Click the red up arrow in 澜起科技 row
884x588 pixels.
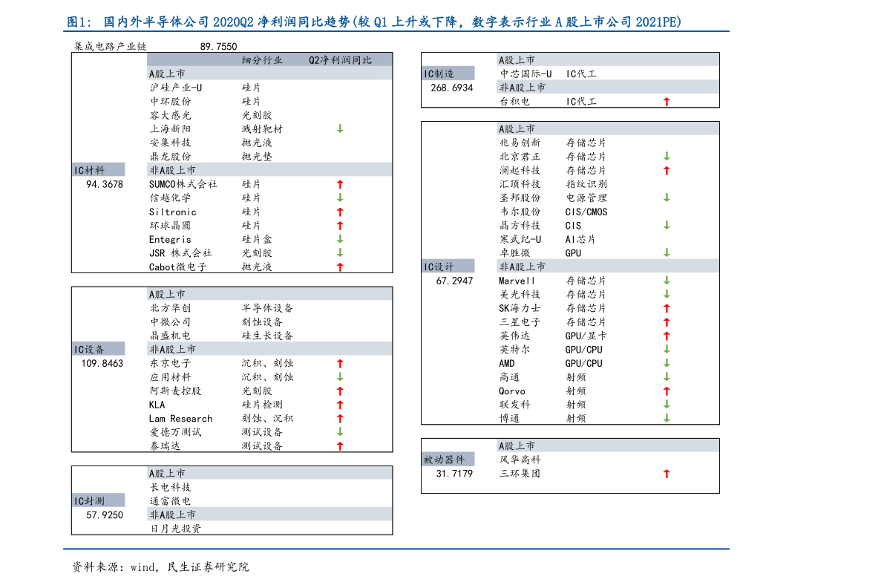[x=667, y=170]
